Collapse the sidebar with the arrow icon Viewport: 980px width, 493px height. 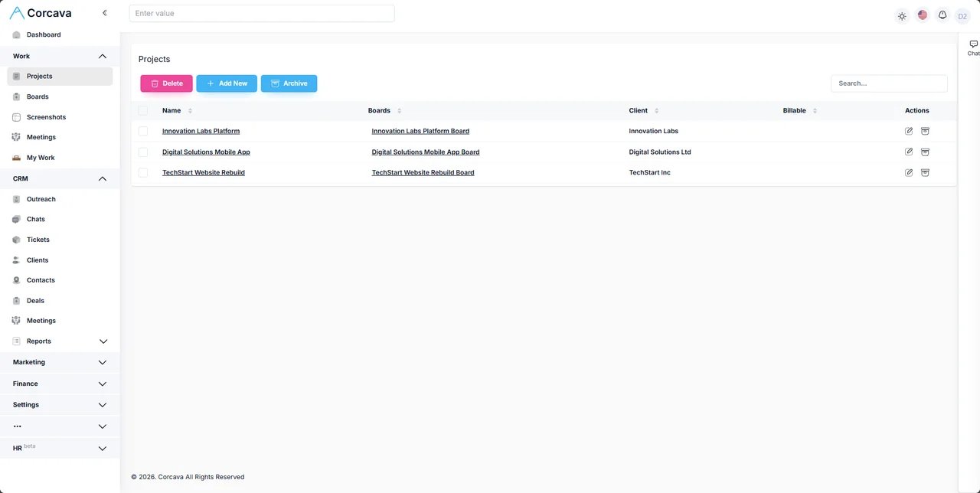click(105, 13)
